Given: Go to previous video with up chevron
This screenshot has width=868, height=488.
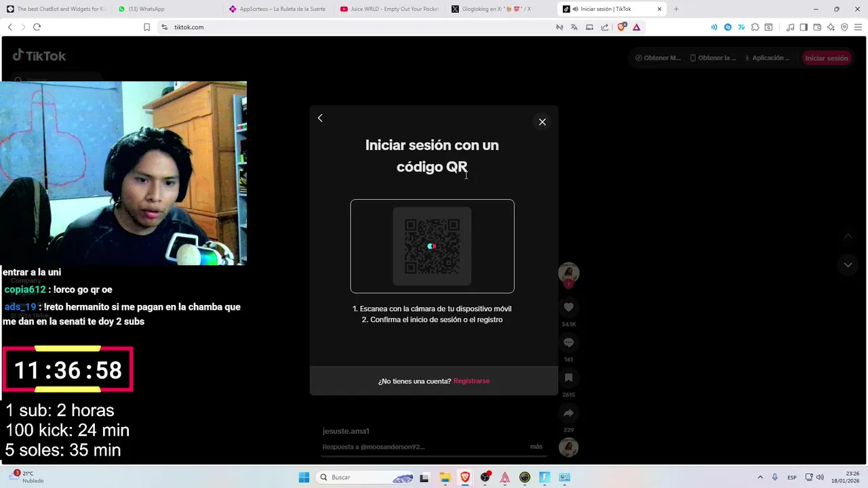Looking at the screenshot, I should pos(848,237).
